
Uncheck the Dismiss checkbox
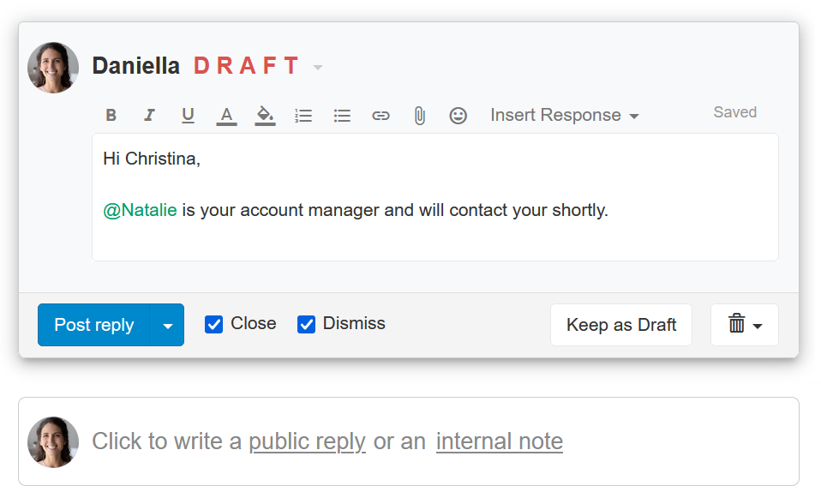[306, 324]
